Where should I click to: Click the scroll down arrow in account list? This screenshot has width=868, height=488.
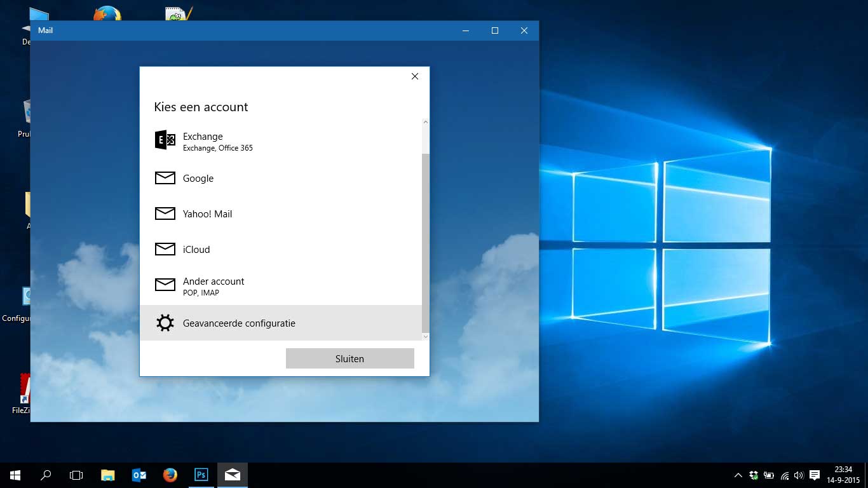(x=426, y=337)
